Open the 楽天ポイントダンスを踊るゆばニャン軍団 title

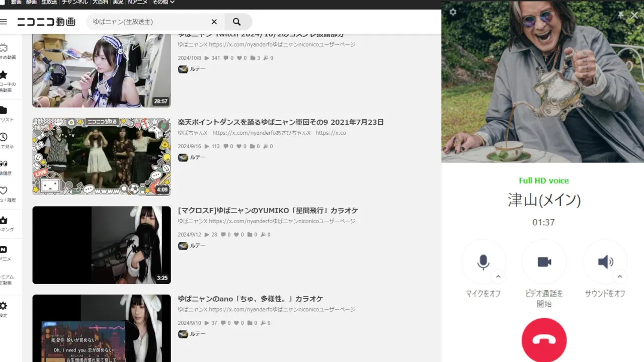[281, 122]
